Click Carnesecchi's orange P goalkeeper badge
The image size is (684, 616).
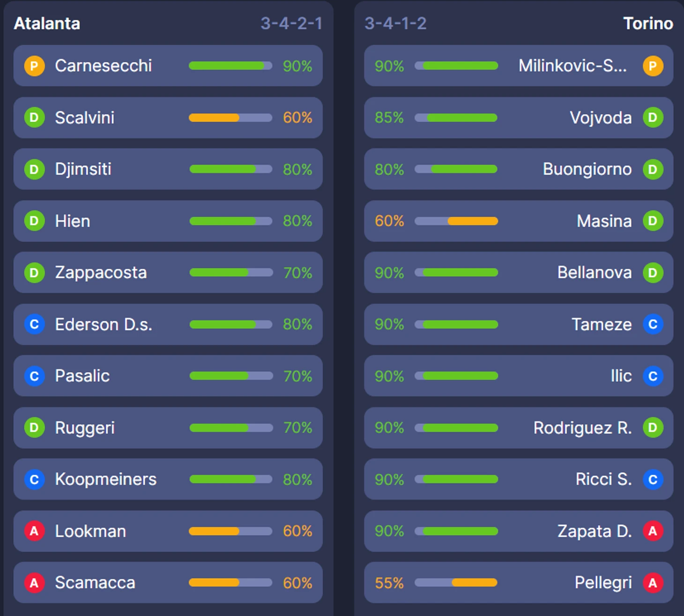34,66
